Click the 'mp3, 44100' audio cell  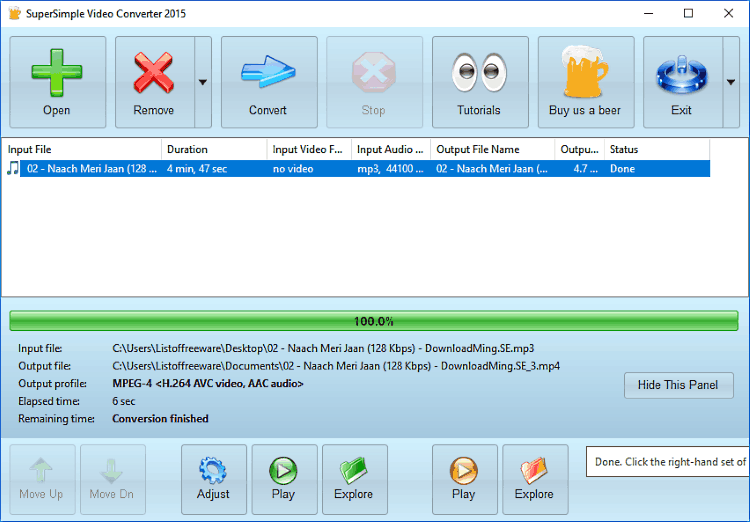[x=390, y=168]
